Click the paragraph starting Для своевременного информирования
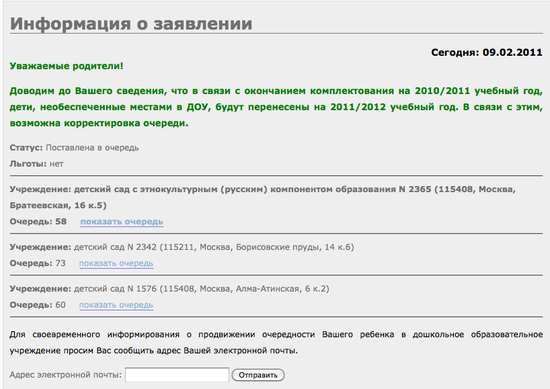This screenshot has height=389, width=550. pyautogui.click(x=276, y=342)
